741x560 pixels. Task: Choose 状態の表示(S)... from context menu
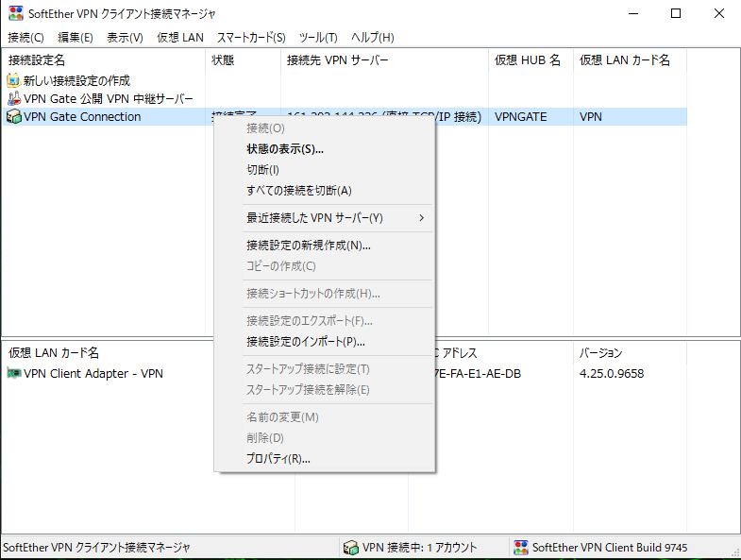285,149
